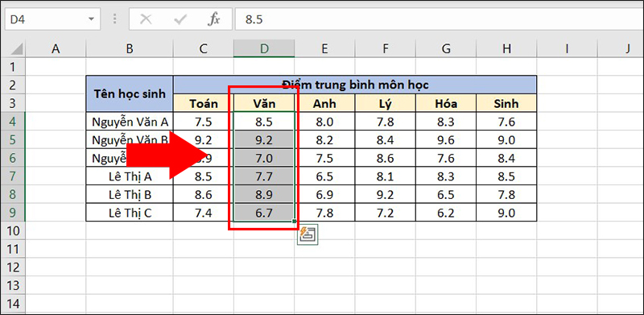The image size is (644, 315).
Task: Click the Select All corner triangle
Action: click(x=17, y=50)
